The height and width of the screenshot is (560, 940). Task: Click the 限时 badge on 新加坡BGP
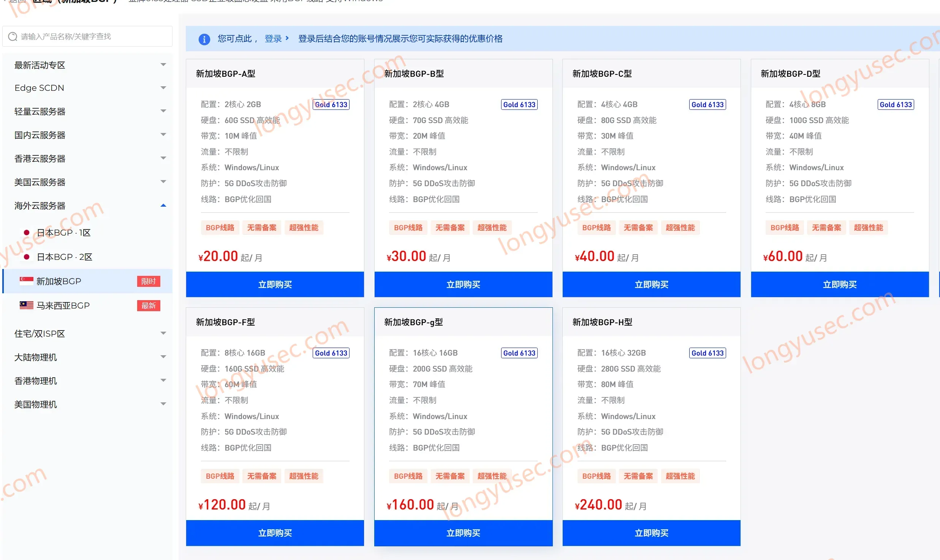(x=149, y=281)
